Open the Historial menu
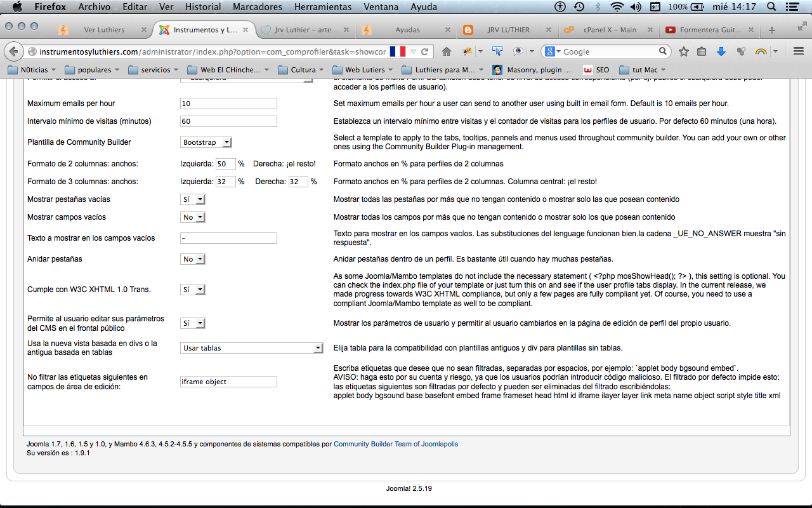This screenshot has height=508, width=812. pos(203,7)
